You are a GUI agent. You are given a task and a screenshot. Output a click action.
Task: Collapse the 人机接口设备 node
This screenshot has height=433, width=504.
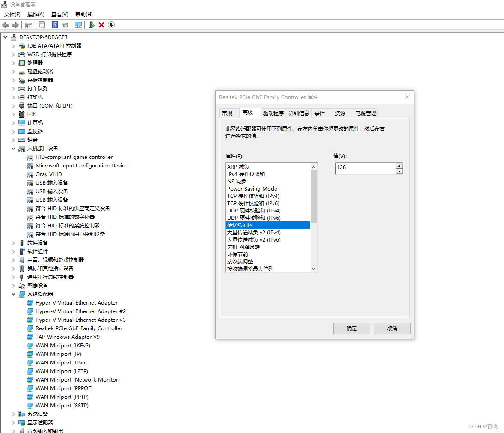pos(14,148)
